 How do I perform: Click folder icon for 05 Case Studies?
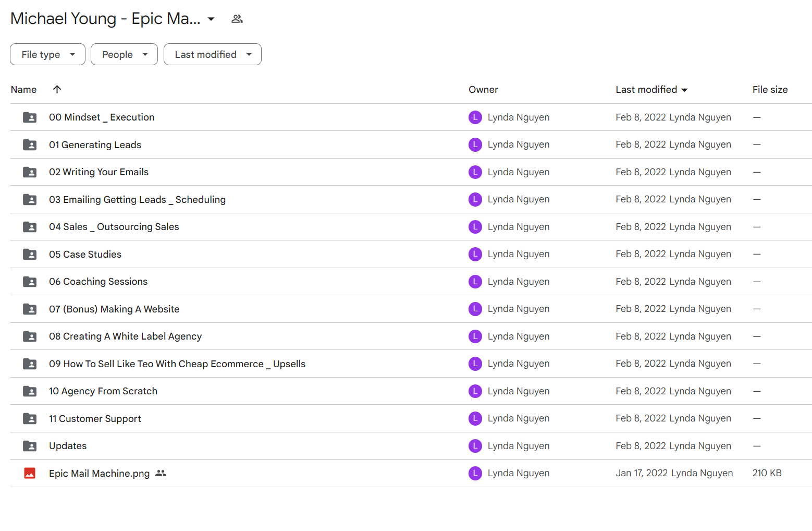click(x=30, y=254)
